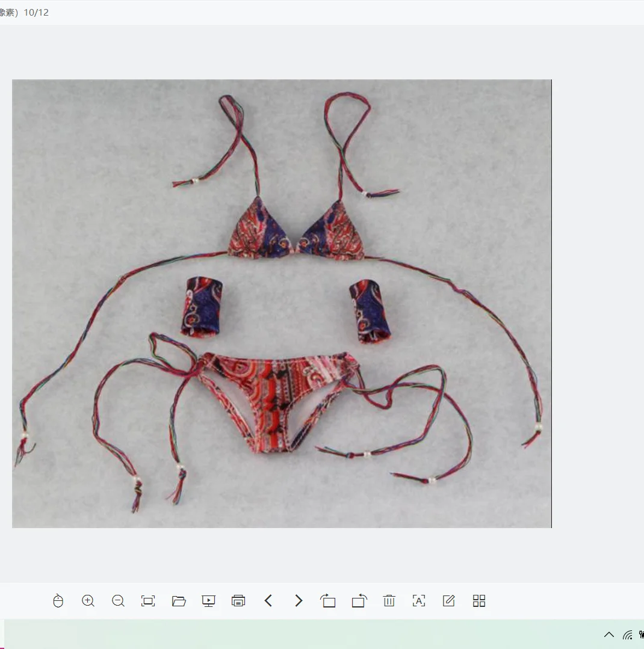
Task: Run text recognition on the image
Action: point(419,601)
